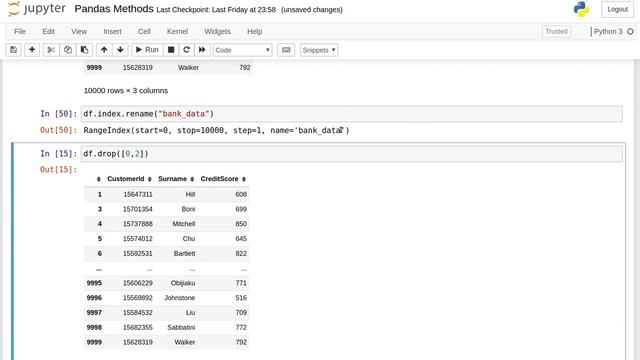The image size is (640, 360).
Task: Click into the df.index.rename code cell
Action: [352, 114]
